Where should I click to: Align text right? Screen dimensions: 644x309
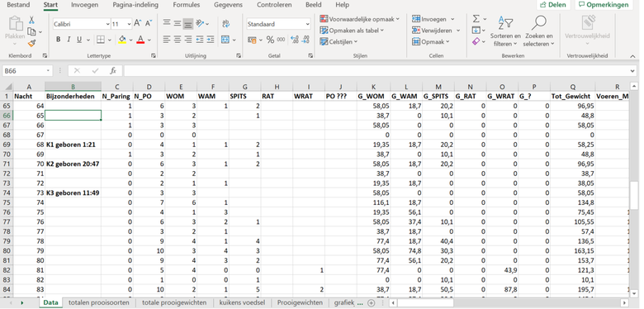point(187,40)
